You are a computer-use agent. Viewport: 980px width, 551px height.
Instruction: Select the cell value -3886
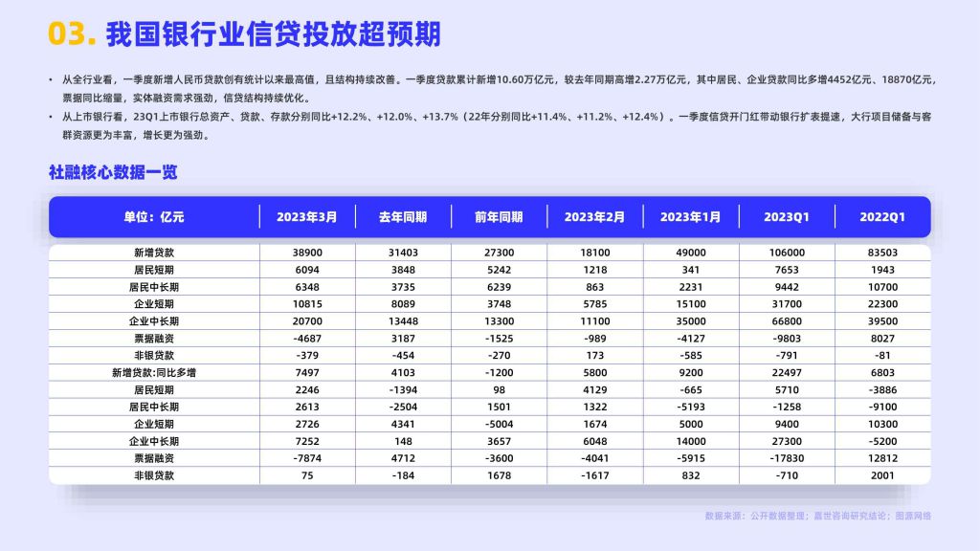coord(882,390)
